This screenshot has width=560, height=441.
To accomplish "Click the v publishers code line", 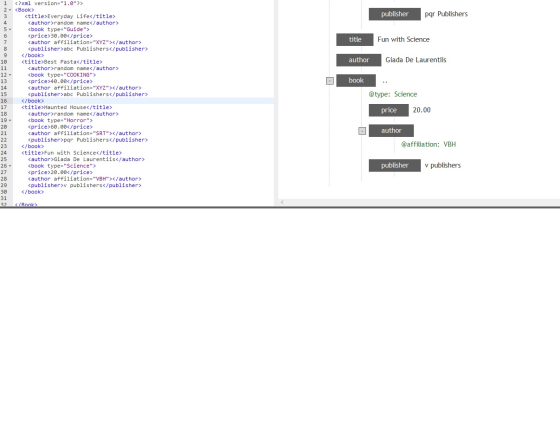I will point(84,185).
